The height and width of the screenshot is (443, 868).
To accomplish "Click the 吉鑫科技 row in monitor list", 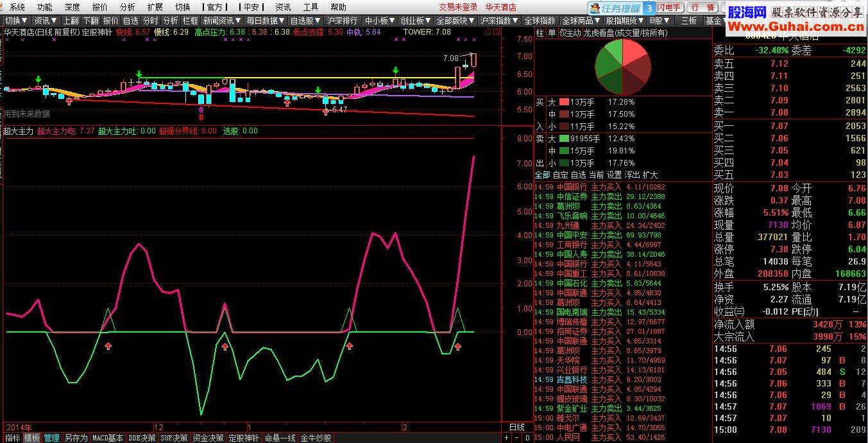I will (x=600, y=379).
